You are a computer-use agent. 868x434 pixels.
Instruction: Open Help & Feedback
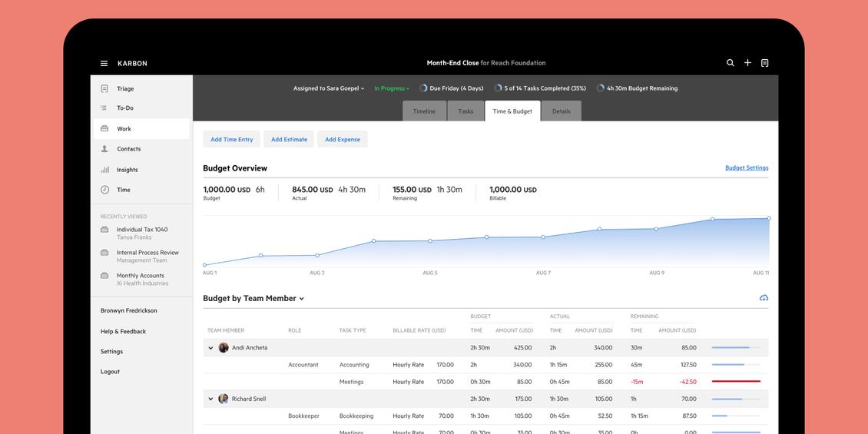(x=123, y=332)
